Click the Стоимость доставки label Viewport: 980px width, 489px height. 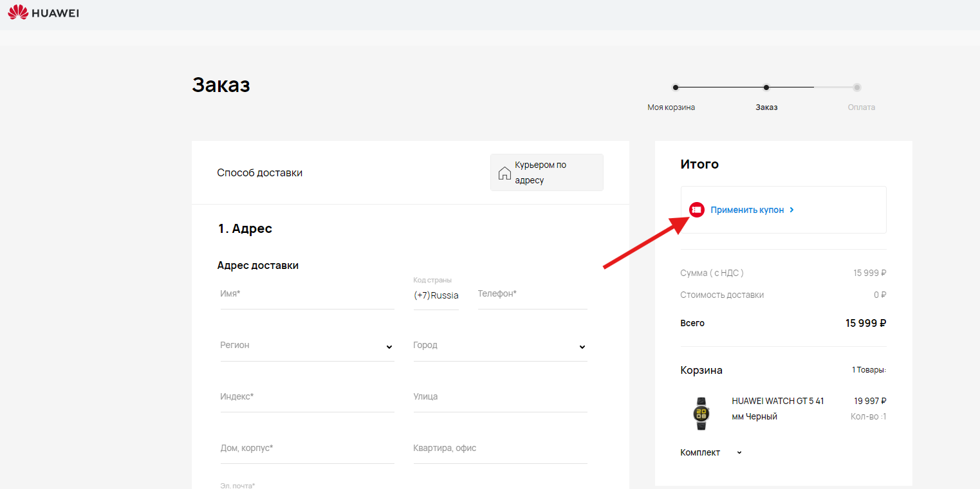[722, 295]
